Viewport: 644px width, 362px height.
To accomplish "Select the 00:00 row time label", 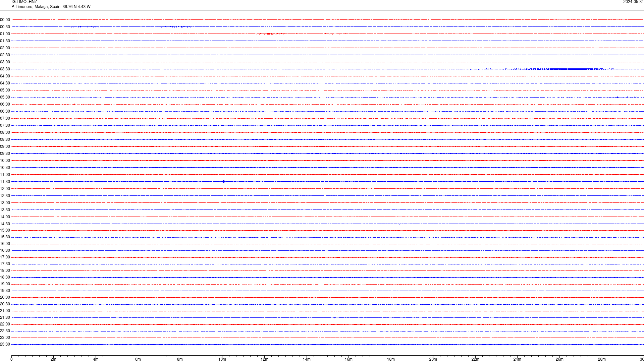I will click(5, 20).
